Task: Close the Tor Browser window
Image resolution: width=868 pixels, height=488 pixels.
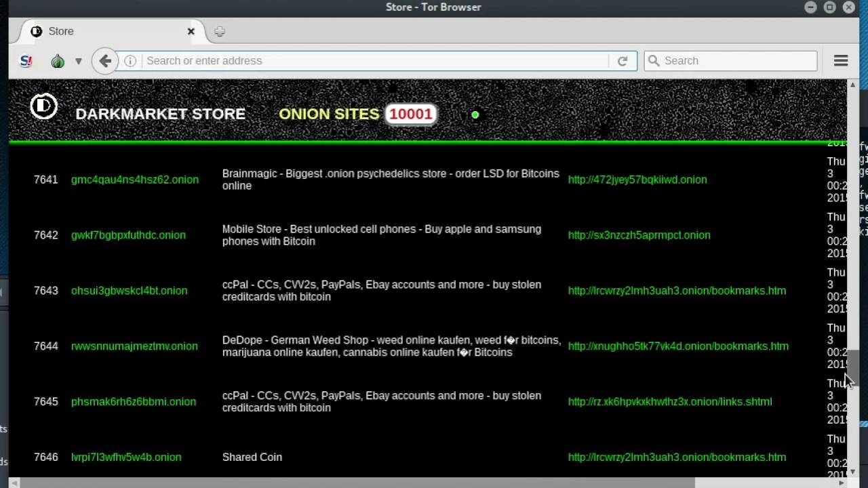Action: [x=848, y=7]
